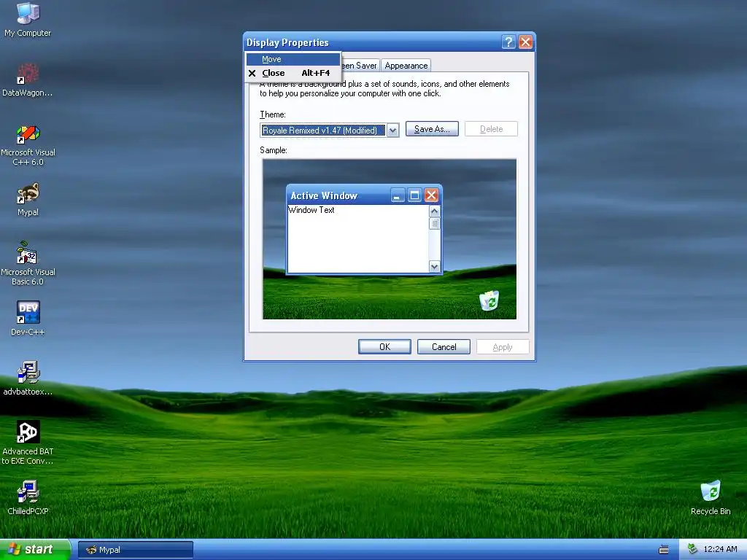This screenshot has height=560, width=747.
Task: Select the Recycle Bin desktop icon
Action: tap(711, 497)
